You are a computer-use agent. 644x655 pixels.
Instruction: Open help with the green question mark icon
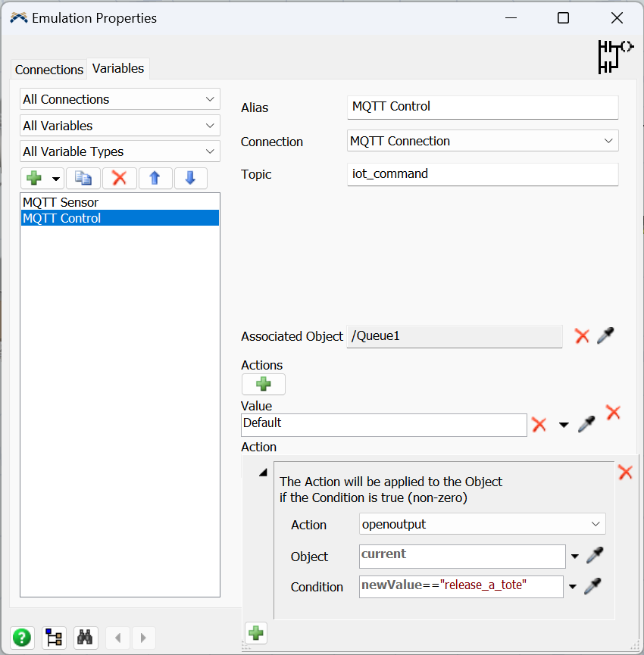[23, 637]
